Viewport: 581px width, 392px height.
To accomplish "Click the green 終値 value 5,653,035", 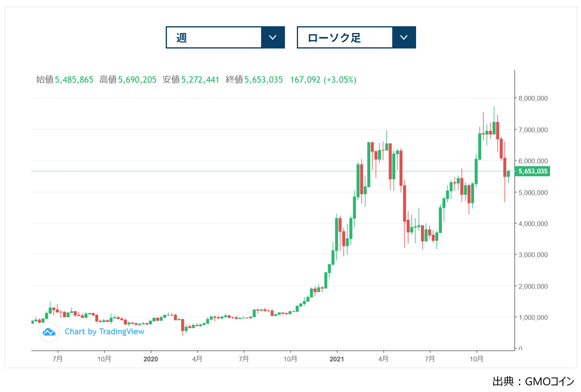I will [263, 80].
